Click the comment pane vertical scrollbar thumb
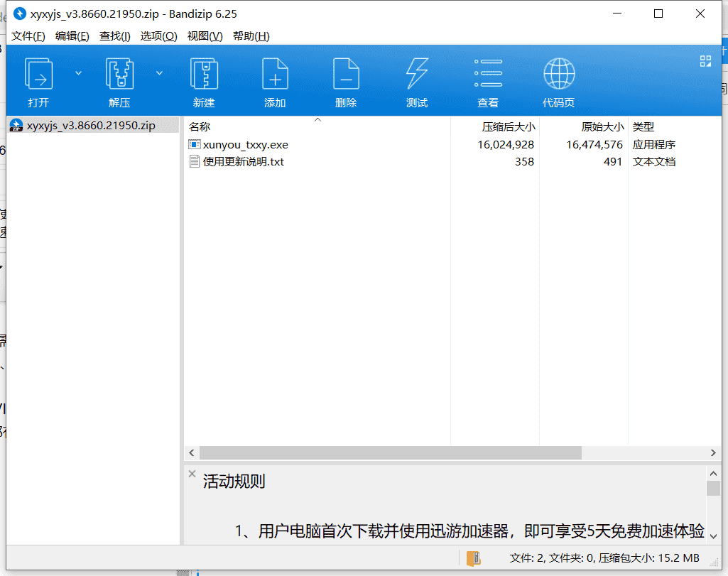 coord(714,488)
